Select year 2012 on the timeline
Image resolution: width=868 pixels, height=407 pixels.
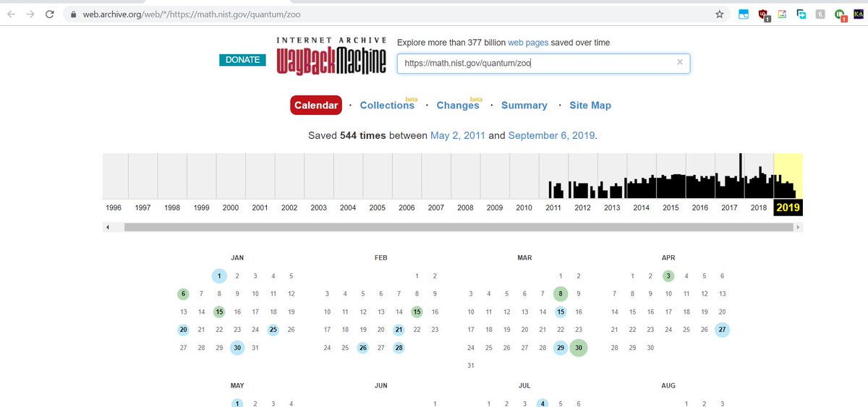[583, 207]
